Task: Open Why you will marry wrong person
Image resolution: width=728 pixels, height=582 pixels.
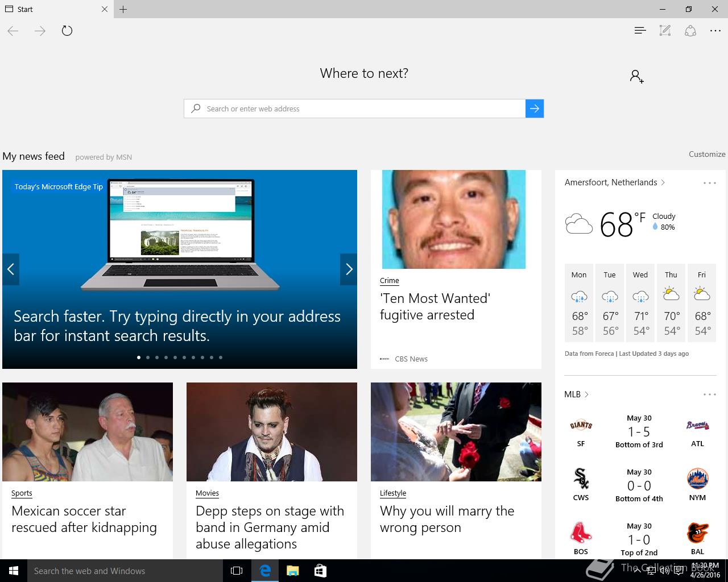Action: tap(447, 519)
